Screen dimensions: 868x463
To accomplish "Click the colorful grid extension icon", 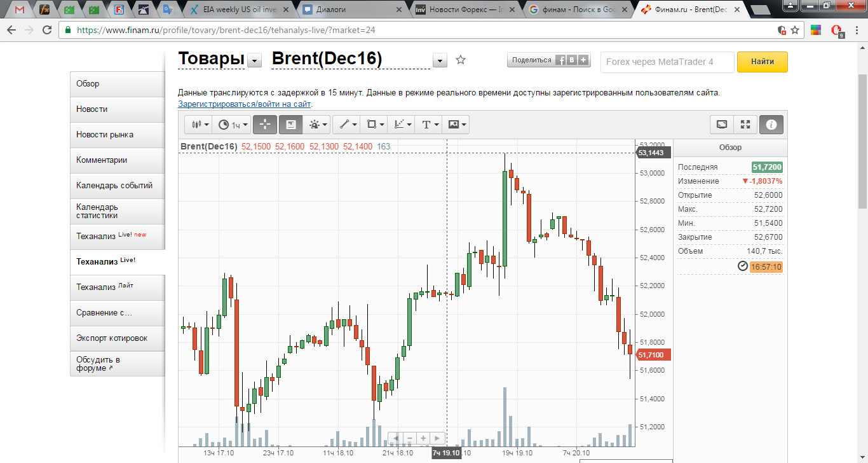I will (x=817, y=30).
